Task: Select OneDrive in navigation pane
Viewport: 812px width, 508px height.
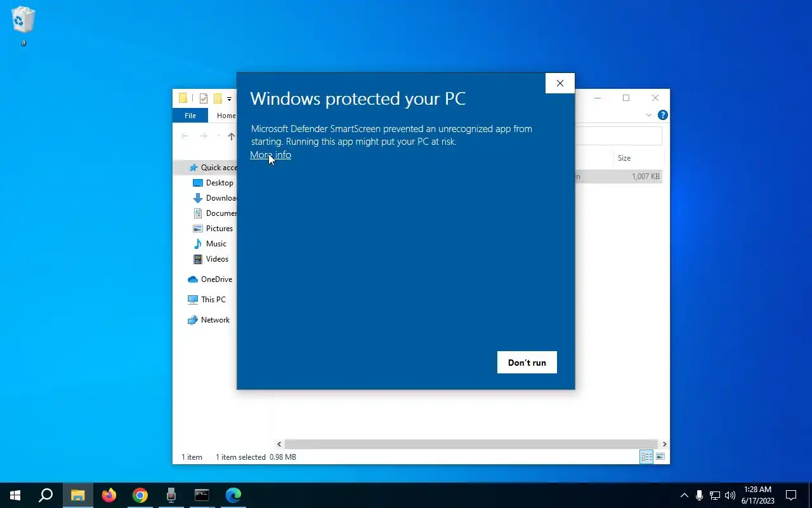Action: (216, 279)
